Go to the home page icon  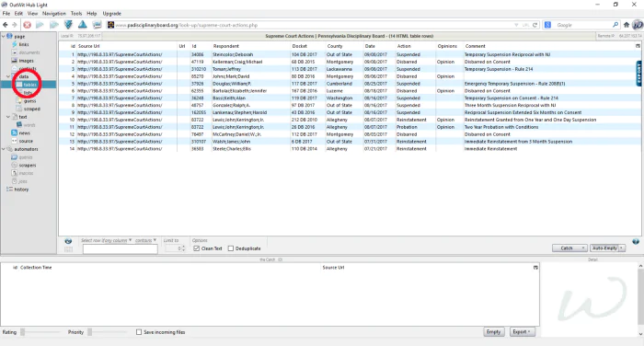point(627,25)
